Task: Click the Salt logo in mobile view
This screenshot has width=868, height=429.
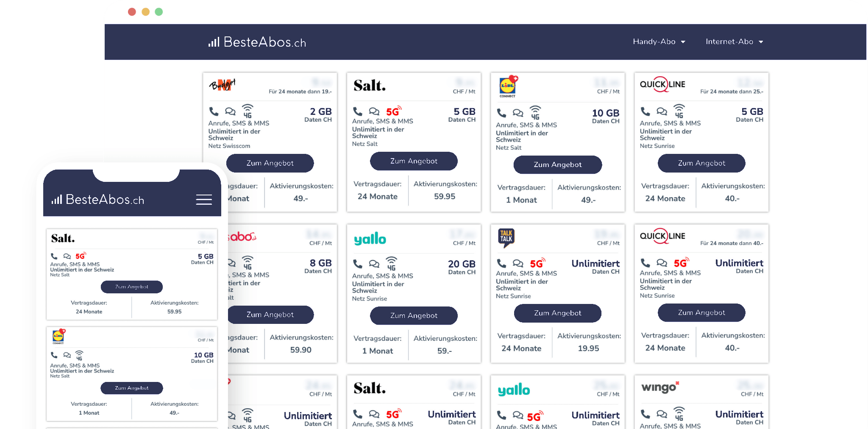Action: tap(63, 239)
